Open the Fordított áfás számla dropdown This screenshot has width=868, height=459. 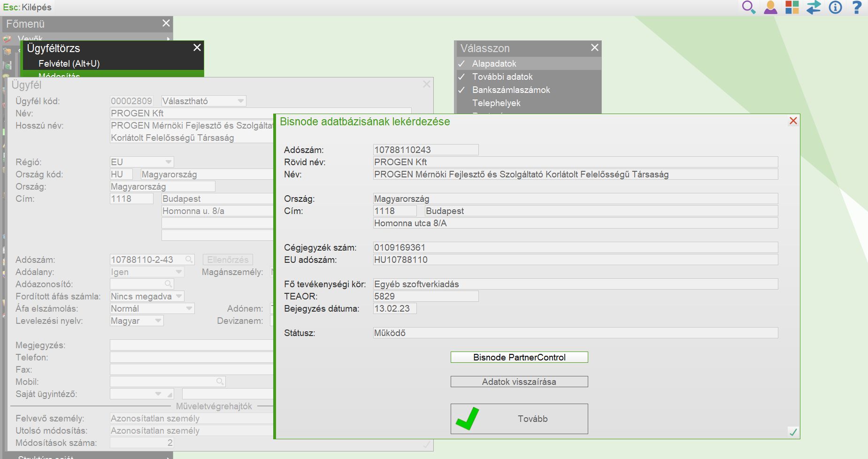pos(147,296)
